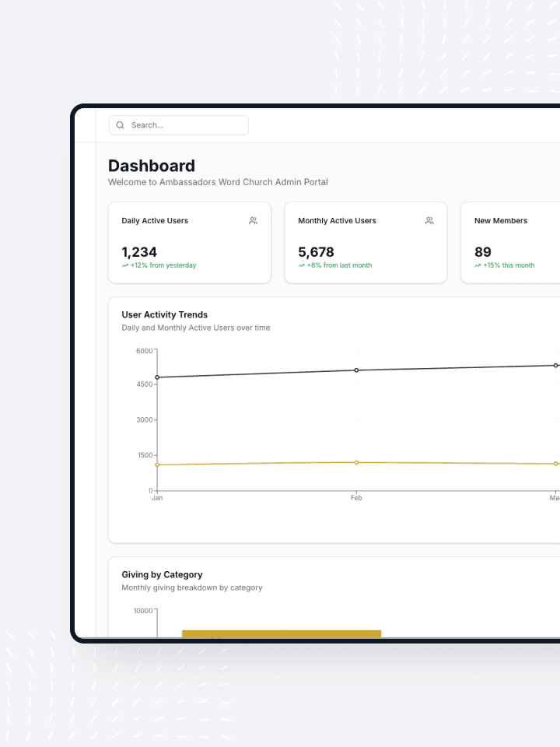This screenshot has height=747, width=560.
Task: Click the User Activity Trends chart title
Action: coord(165,315)
